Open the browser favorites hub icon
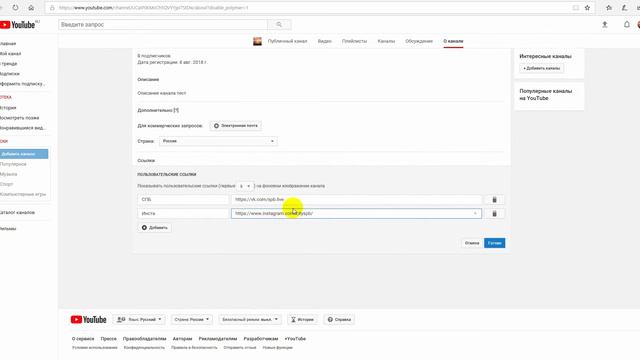This screenshot has height=360, width=640. (x=609, y=8)
